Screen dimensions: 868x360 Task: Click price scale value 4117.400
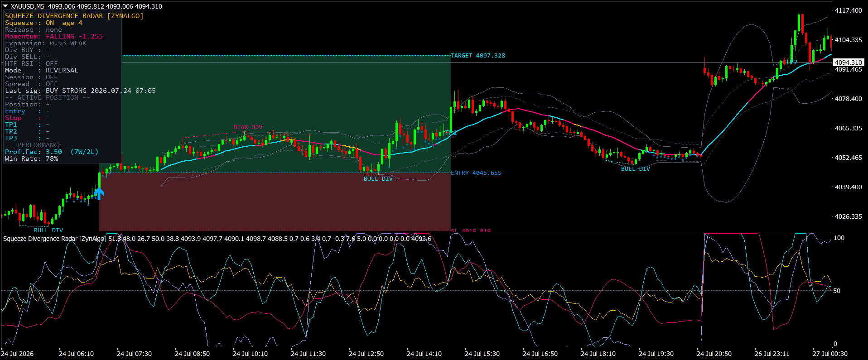[x=849, y=10]
